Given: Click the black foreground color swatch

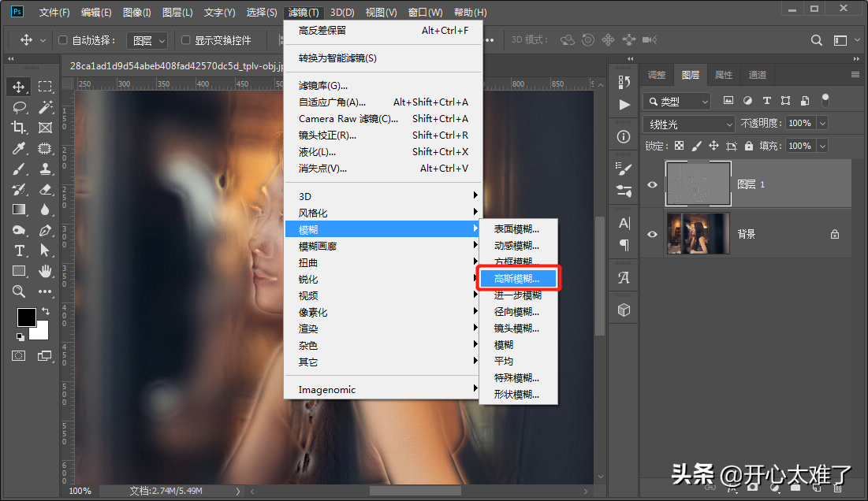Looking at the screenshot, I should click(x=26, y=317).
